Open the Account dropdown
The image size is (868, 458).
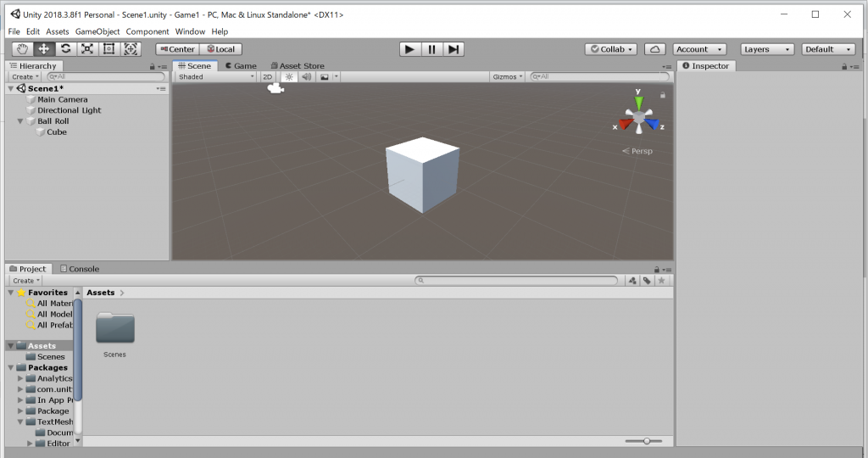(x=699, y=48)
